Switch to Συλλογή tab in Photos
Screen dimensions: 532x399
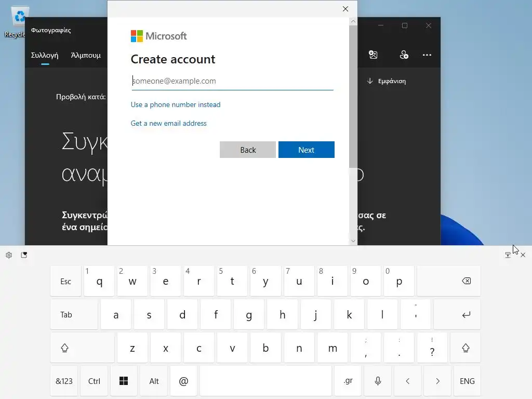pos(45,55)
